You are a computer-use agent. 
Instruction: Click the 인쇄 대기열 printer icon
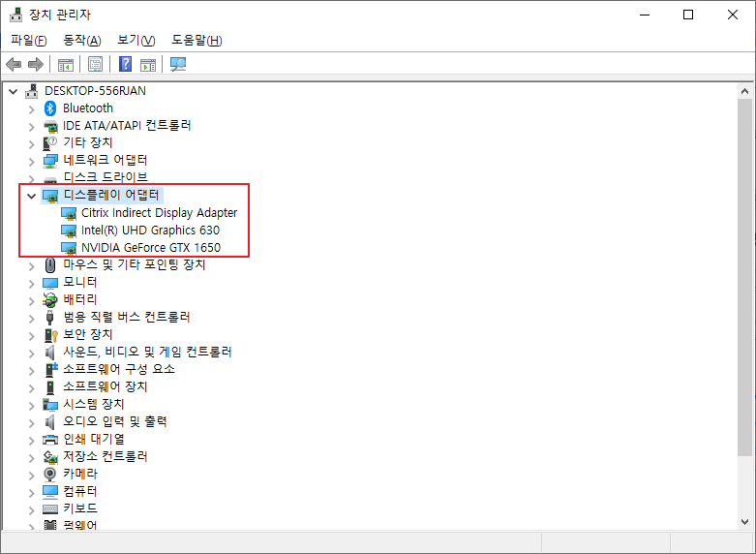pyautogui.click(x=50, y=440)
